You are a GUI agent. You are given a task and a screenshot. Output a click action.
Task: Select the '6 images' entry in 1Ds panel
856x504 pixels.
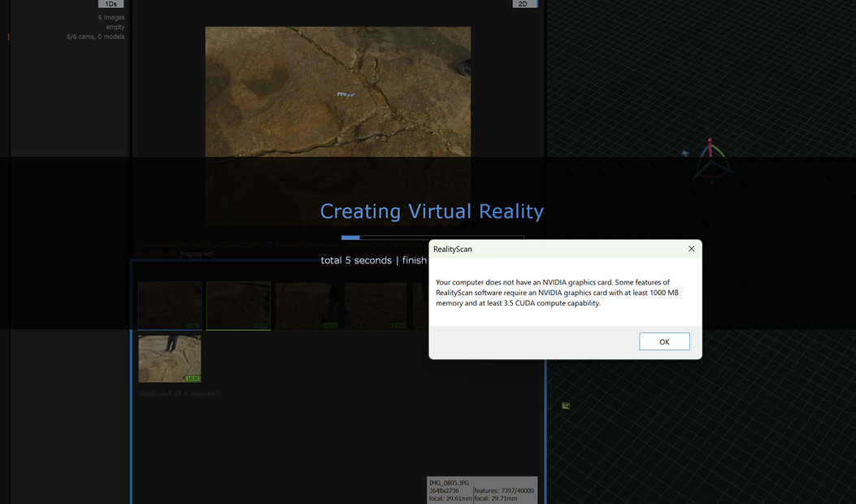(x=111, y=17)
